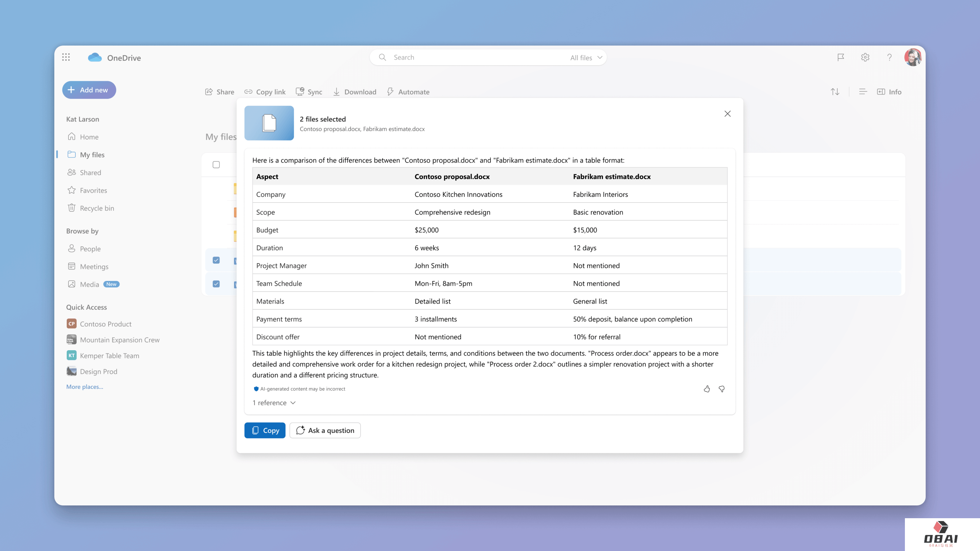Expand the 1 reference section
Screen dimensions: 980x551
[274, 403]
